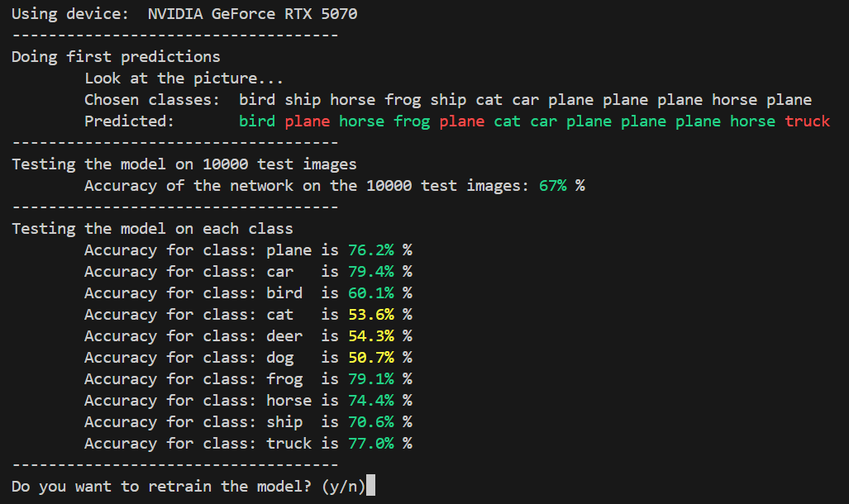Image resolution: width=849 pixels, height=504 pixels.
Task: Click the 79.1% frog accuracy value
Action: pos(371,379)
